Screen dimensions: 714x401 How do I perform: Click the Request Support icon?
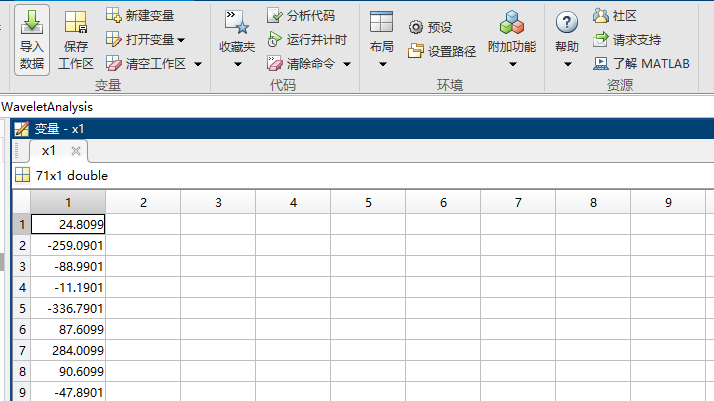coord(600,40)
